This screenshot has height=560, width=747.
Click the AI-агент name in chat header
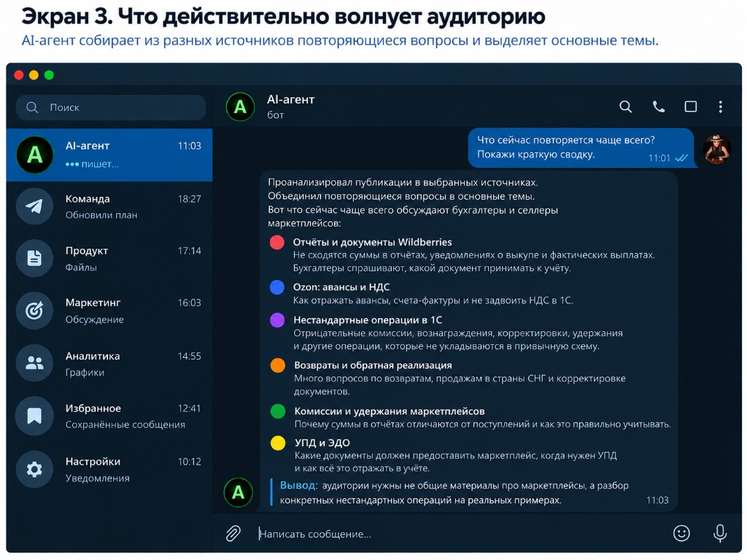290,99
